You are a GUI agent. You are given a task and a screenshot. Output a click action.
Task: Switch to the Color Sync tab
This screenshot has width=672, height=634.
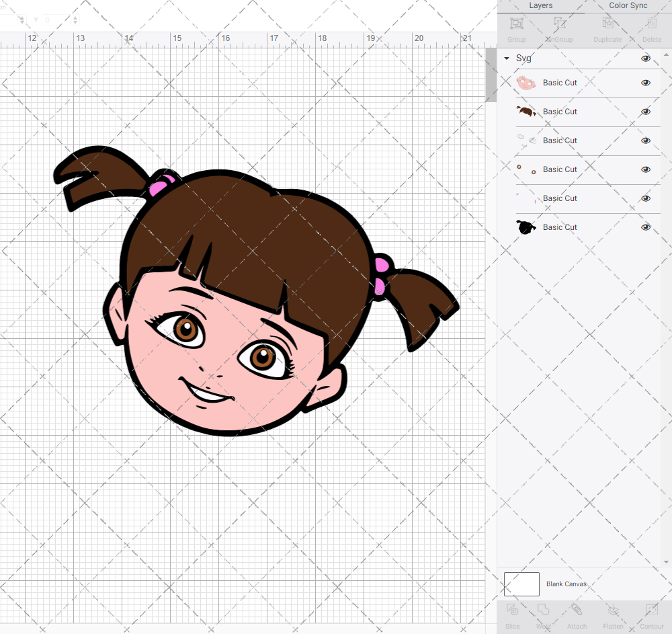[x=628, y=6]
